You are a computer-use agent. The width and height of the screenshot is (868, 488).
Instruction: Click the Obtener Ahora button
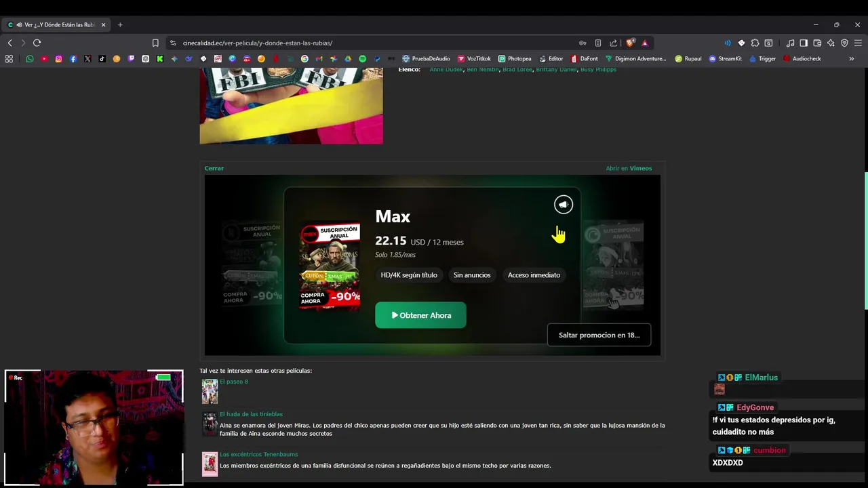pyautogui.click(x=420, y=315)
